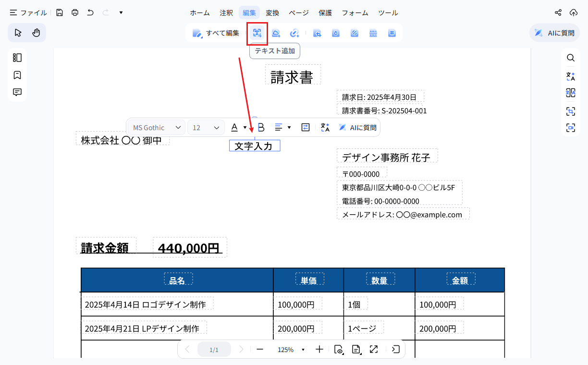Click the zoom out minus button
This screenshot has height=365, width=588.
(260, 349)
